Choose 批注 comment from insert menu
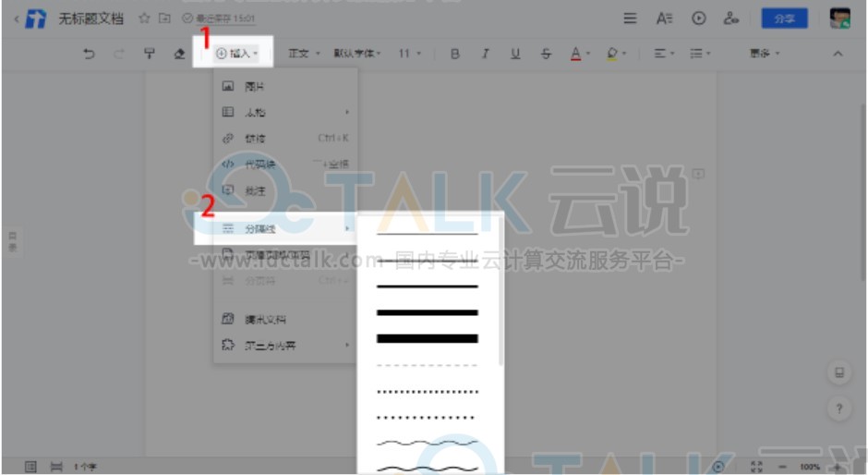Viewport: 868px width, 475px height. coord(285,190)
